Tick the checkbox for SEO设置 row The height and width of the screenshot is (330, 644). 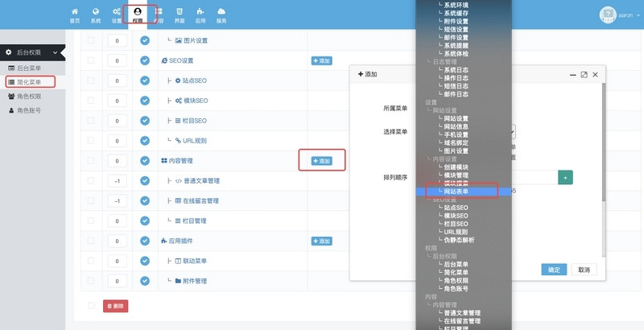[91, 60]
